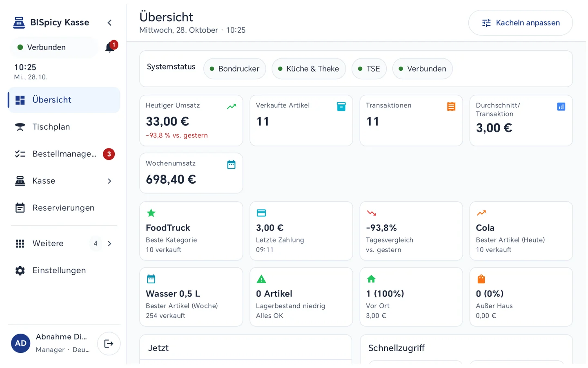Open Reservierungen in the sidebar
This screenshot has height=368, width=588.
(64, 208)
